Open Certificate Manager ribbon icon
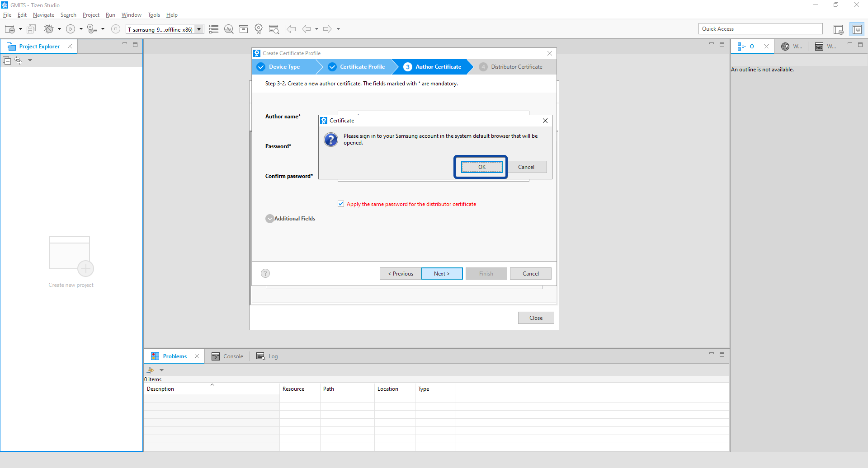The height and width of the screenshot is (468, 868). point(259,29)
